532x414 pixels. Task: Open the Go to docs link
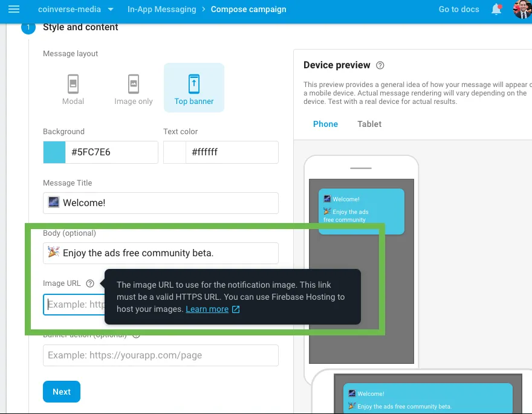(459, 9)
